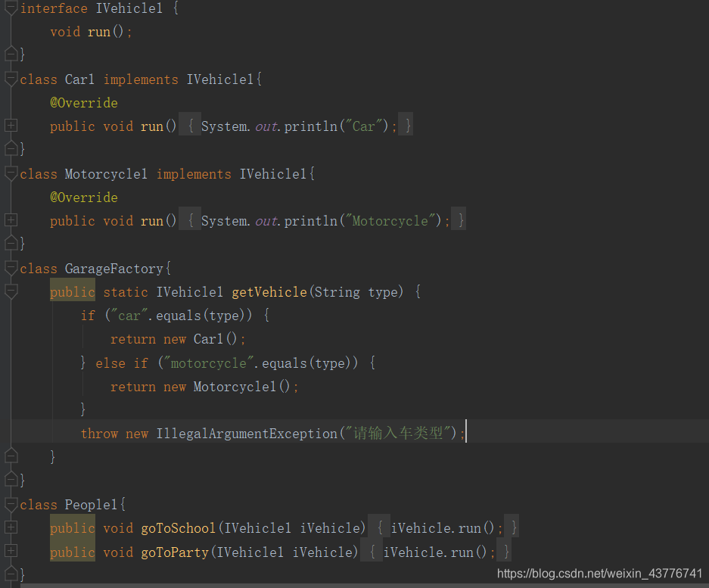Image resolution: width=709 pixels, height=588 pixels.
Task: Click @Override annotation in Car1
Action: point(84,103)
